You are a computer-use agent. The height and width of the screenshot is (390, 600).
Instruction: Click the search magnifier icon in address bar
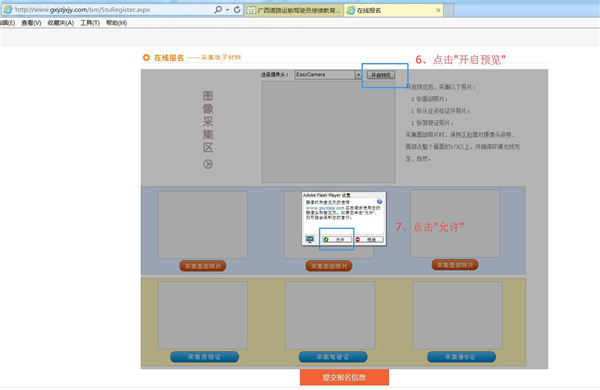(x=218, y=10)
